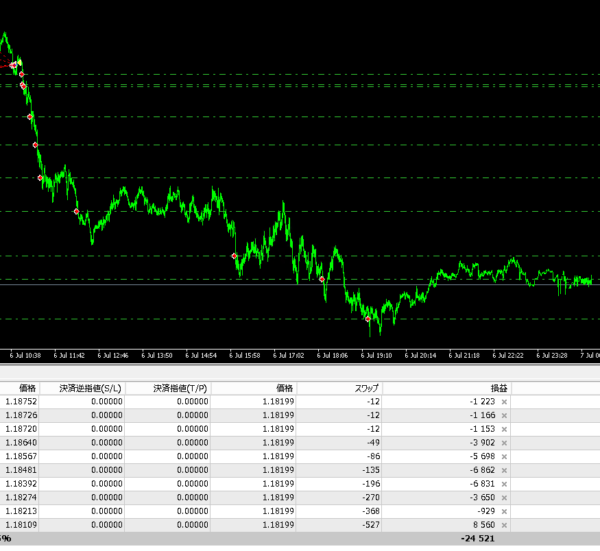
Task: Select open price 1.18720 cell
Action: click(x=19, y=429)
